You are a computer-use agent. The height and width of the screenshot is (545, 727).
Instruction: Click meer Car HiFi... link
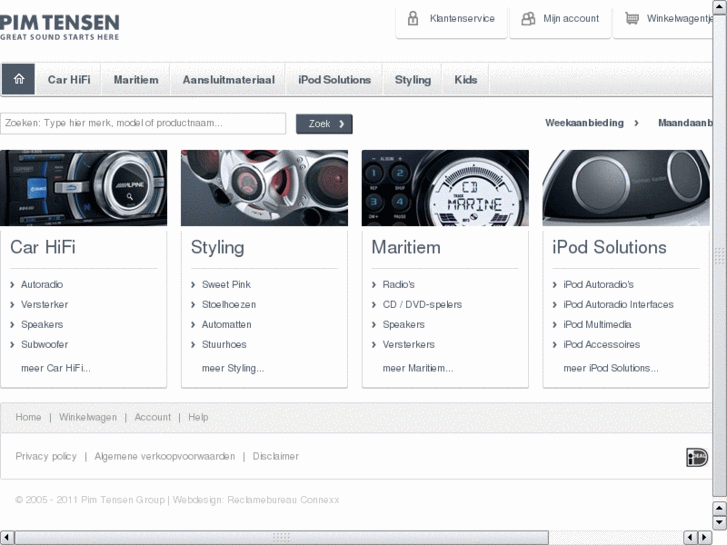tap(56, 368)
